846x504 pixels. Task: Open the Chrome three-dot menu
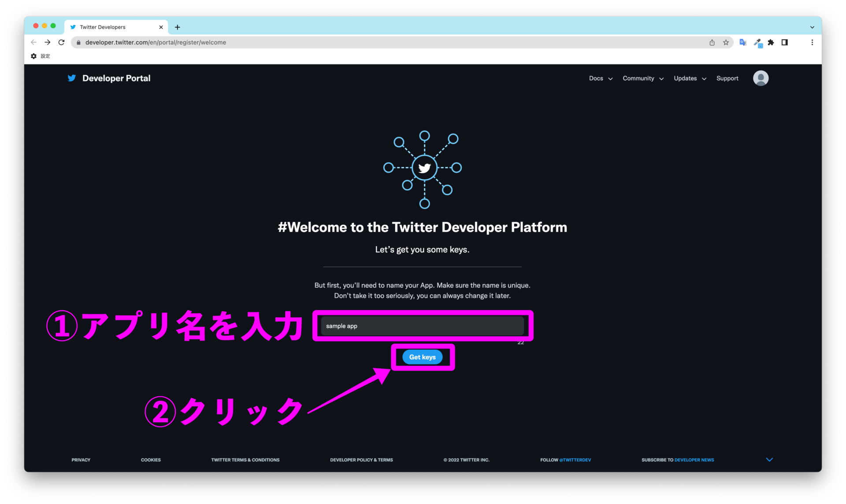pos(813,42)
